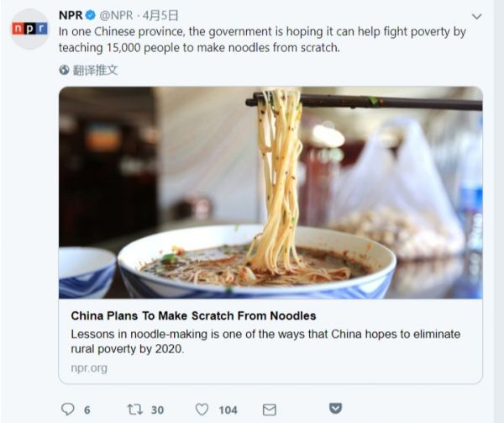Open the noodle bowl article image
This screenshot has height=423, width=504.
[x=270, y=193]
